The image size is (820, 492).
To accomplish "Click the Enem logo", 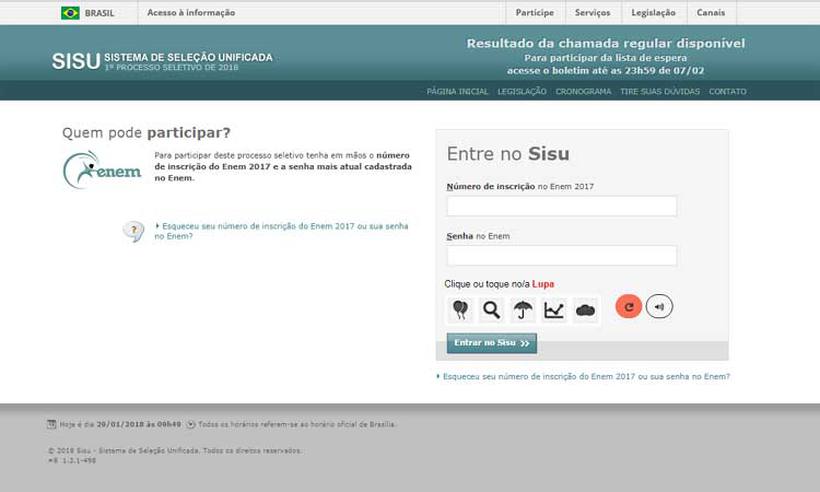I will pos(102,169).
